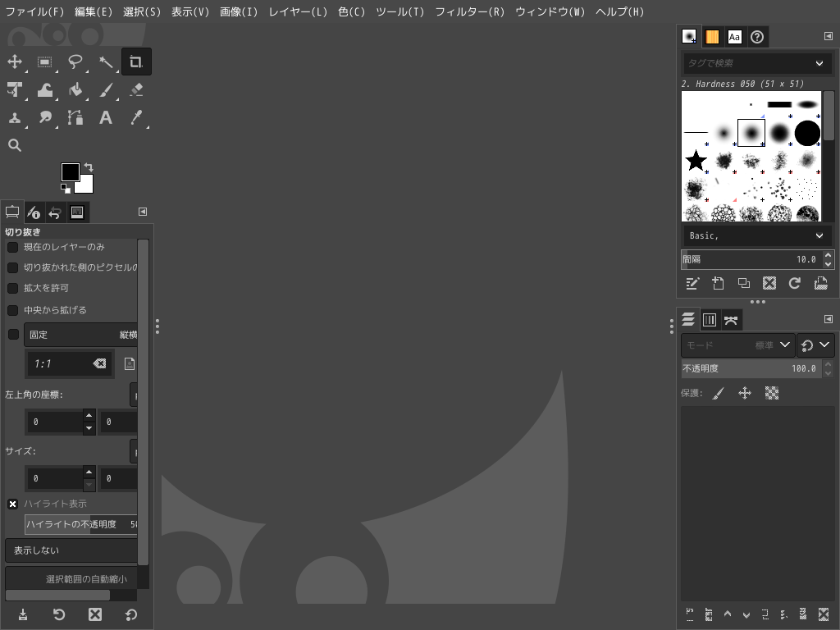The width and height of the screenshot is (840, 630).
Task: Select the Free Select lasso tool
Action: (75, 62)
